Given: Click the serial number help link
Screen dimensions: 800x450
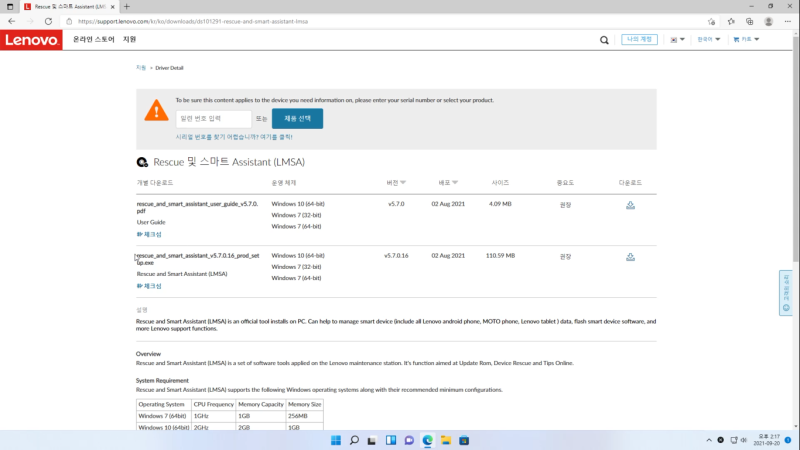Looking at the screenshot, I should 234,137.
